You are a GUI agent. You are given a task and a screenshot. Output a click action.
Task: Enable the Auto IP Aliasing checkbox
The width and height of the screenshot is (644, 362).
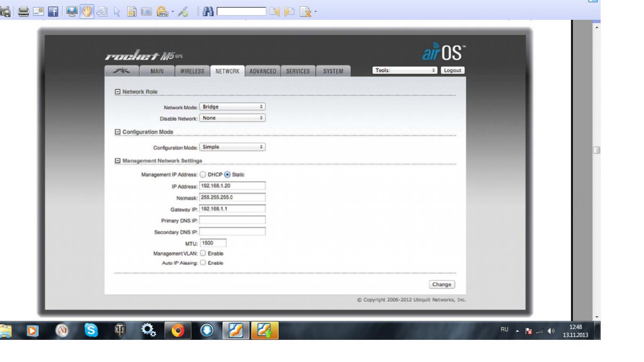(203, 263)
